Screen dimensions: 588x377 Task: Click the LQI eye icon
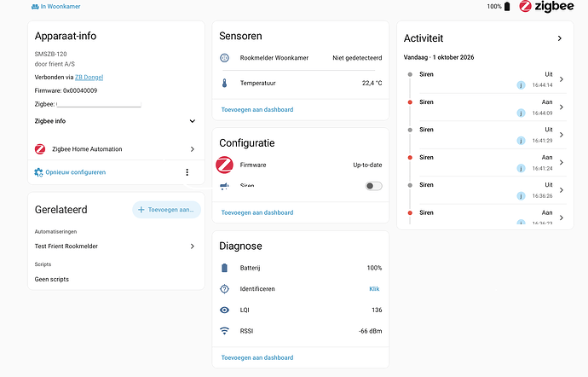coord(224,310)
